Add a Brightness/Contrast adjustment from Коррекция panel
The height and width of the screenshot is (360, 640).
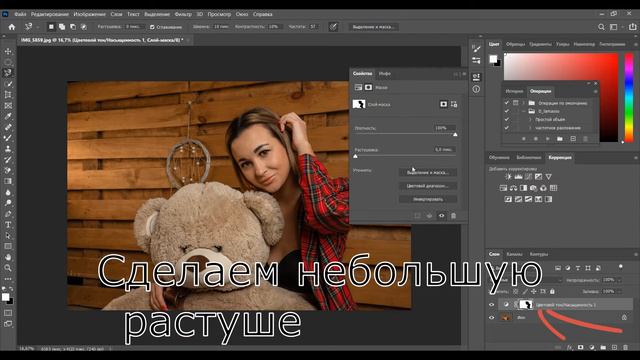pos(508,177)
